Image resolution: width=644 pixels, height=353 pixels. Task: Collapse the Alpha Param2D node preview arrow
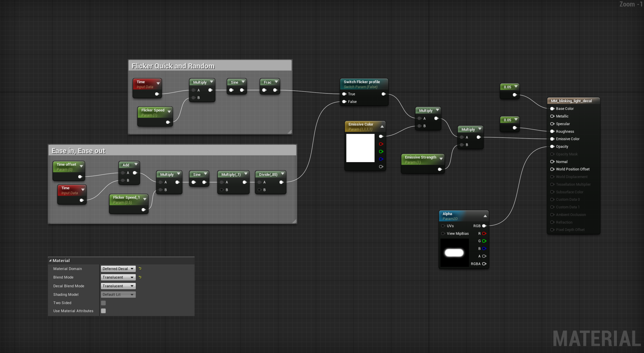(485, 216)
